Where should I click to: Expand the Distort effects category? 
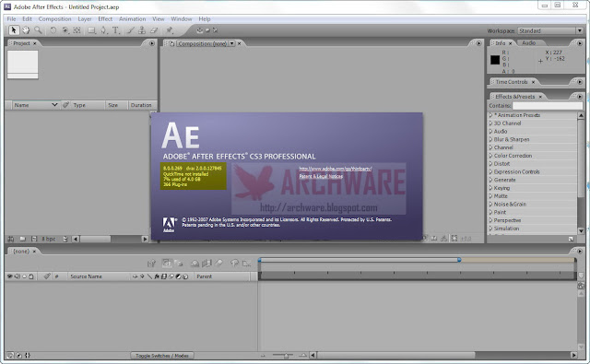(490, 164)
